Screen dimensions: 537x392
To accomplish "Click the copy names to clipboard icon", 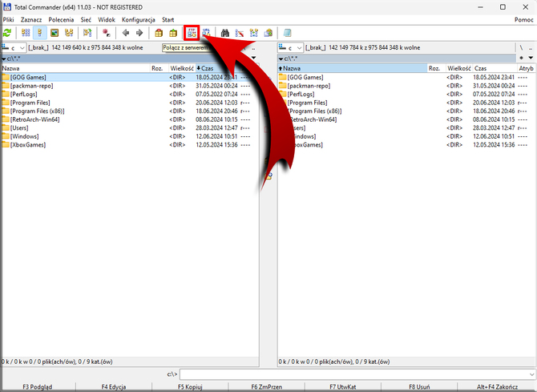I will tap(268, 33).
